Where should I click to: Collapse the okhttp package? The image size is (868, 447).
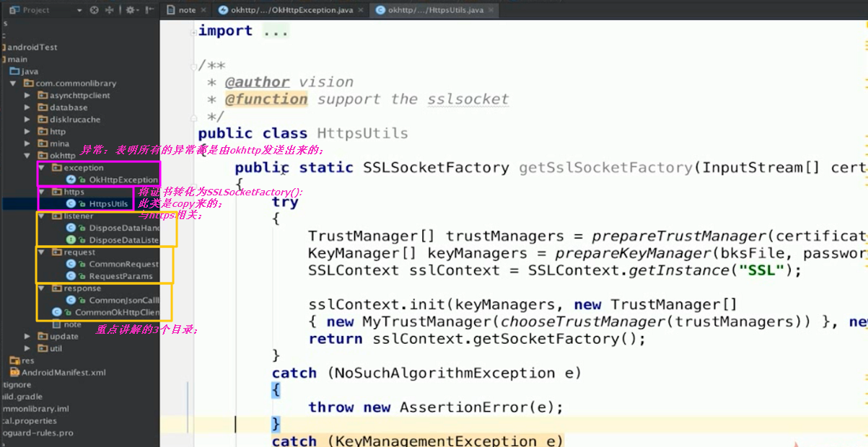(x=27, y=156)
